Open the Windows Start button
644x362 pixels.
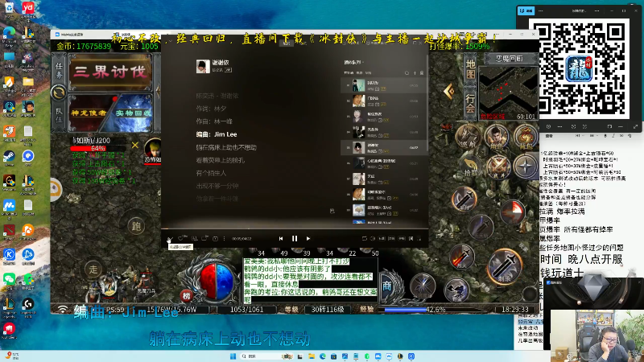coord(233,356)
